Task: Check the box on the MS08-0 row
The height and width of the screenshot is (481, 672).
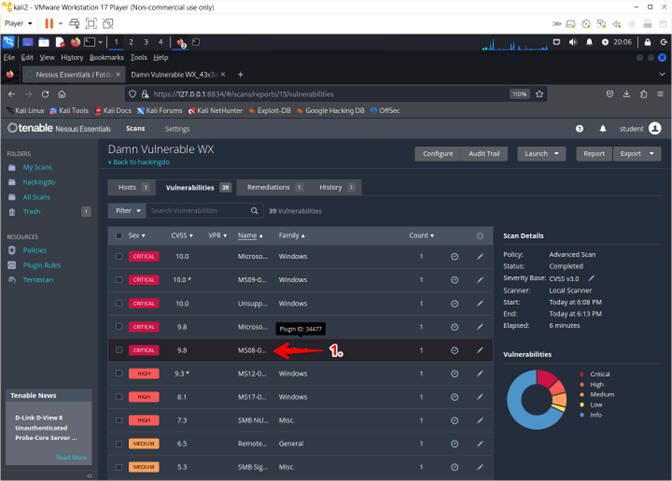Action: pos(119,350)
